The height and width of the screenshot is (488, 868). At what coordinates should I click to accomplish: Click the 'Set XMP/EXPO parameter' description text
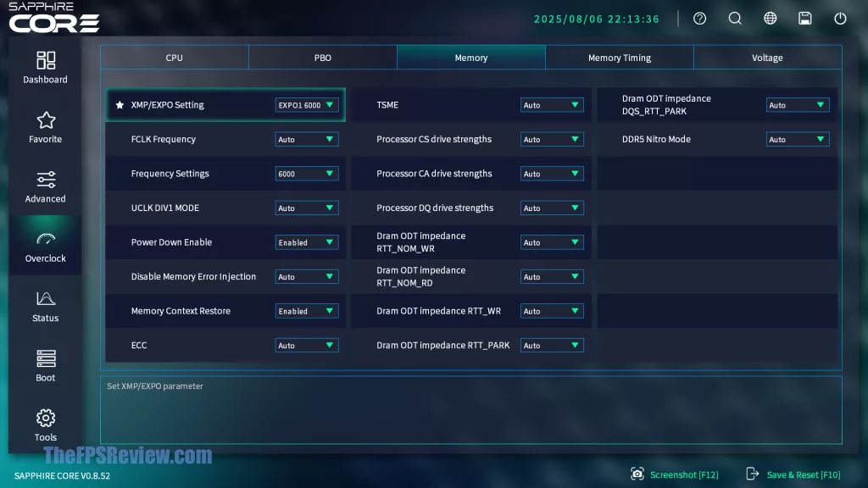pyautogui.click(x=155, y=386)
